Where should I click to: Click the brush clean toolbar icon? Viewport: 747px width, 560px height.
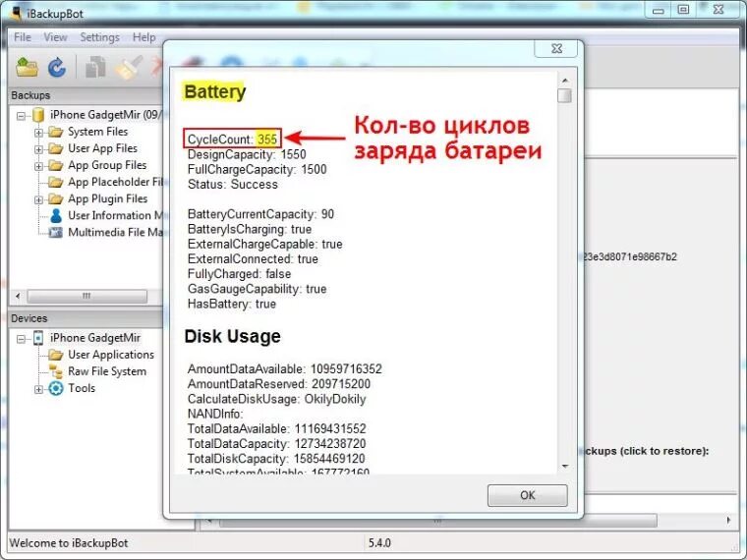129,67
